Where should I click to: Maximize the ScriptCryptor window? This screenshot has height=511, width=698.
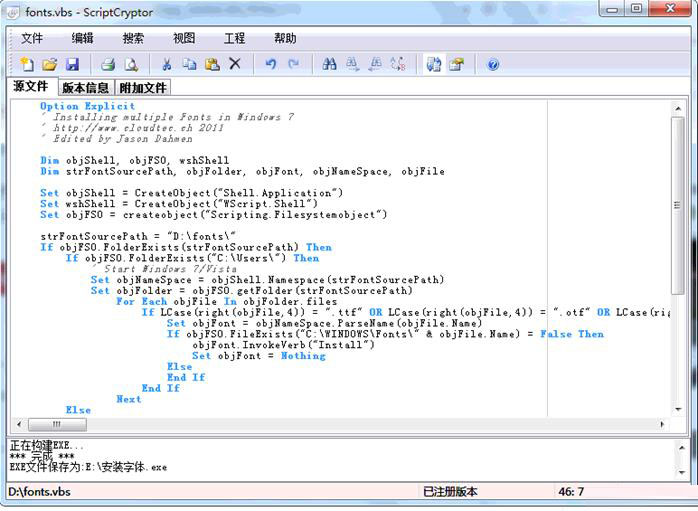point(637,8)
